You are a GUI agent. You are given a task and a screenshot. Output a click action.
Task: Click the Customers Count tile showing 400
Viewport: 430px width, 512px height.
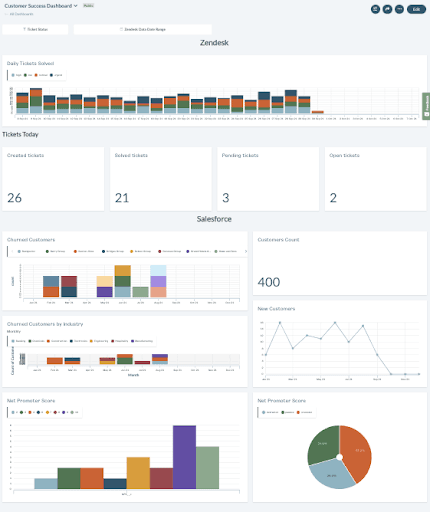(340, 263)
